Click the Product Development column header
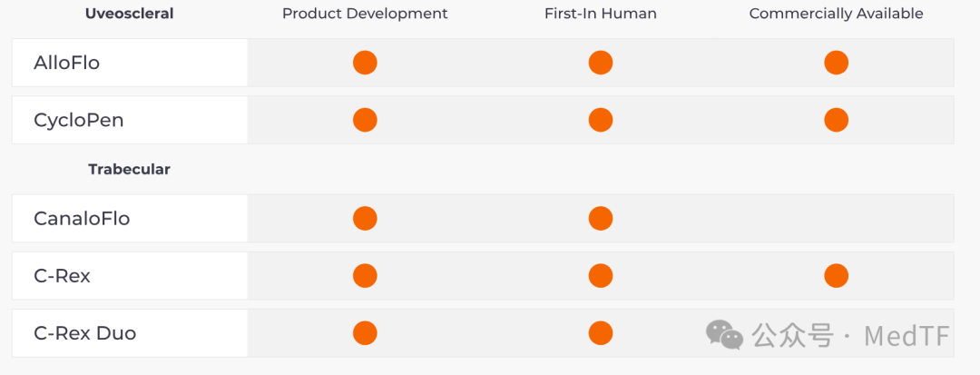 pyautogui.click(x=365, y=14)
